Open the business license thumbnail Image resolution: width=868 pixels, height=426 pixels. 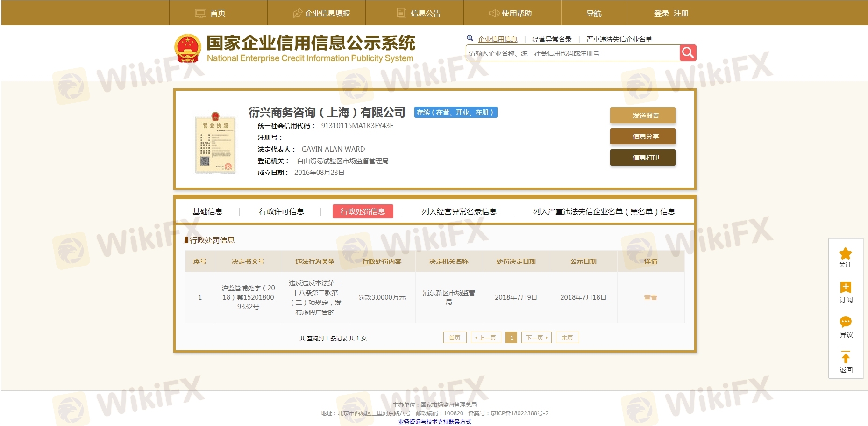click(x=215, y=143)
